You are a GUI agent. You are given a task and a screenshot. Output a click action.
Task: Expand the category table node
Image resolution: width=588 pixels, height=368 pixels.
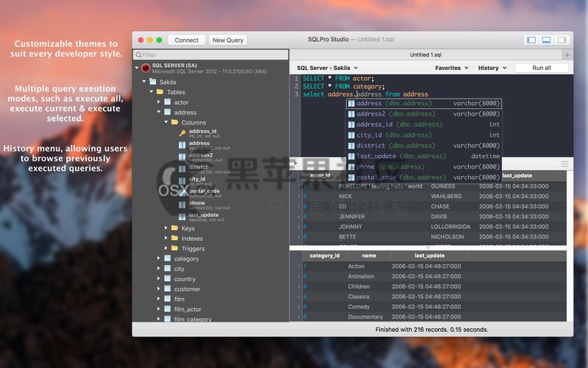[x=159, y=258]
